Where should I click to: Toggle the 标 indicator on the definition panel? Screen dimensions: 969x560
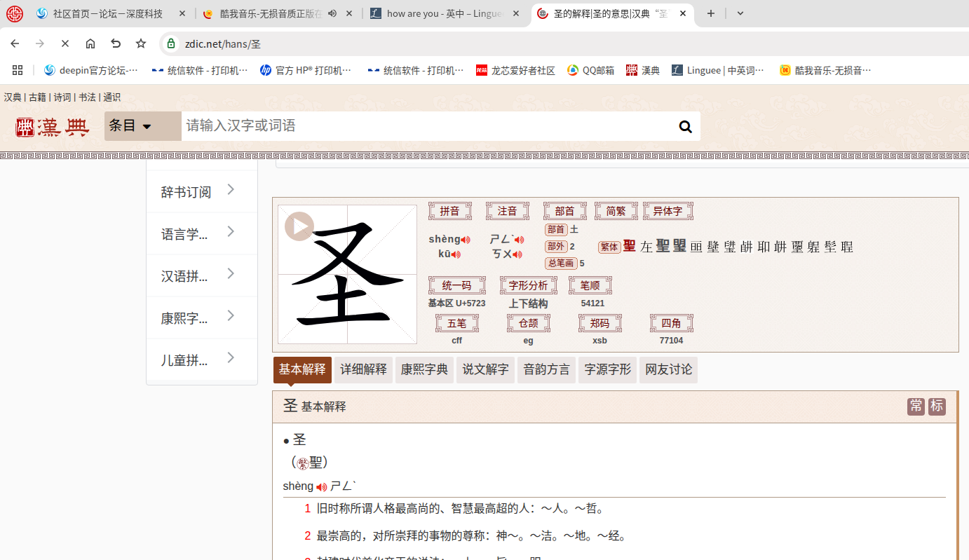(x=937, y=407)
